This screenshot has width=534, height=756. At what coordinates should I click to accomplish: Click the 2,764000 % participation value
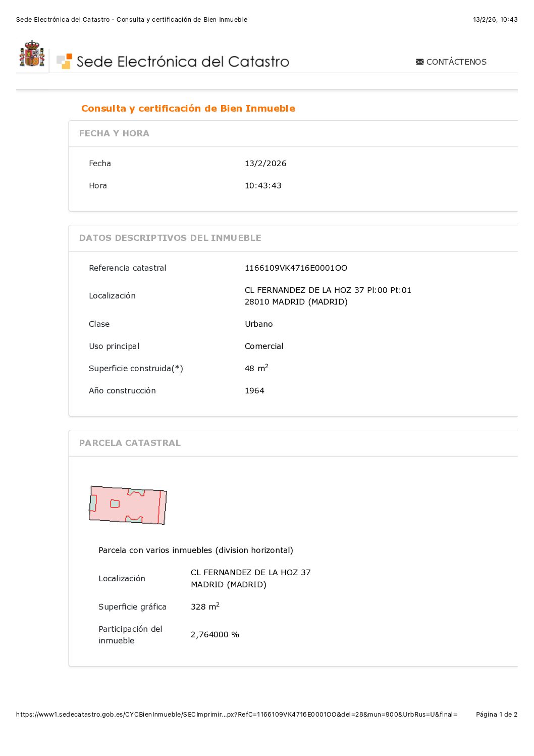click(215, 635)
